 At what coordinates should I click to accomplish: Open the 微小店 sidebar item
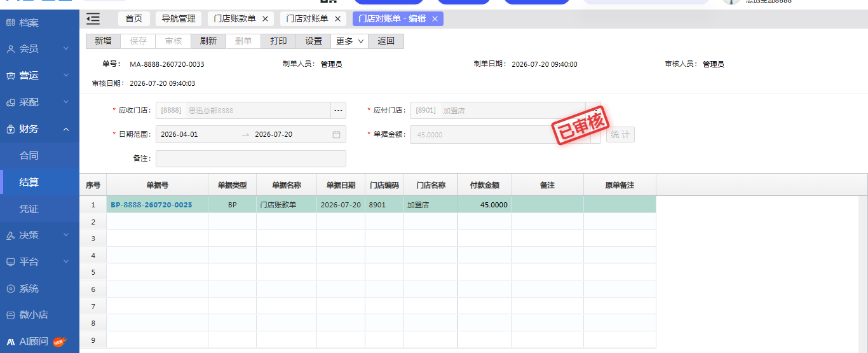click(39, 315)
